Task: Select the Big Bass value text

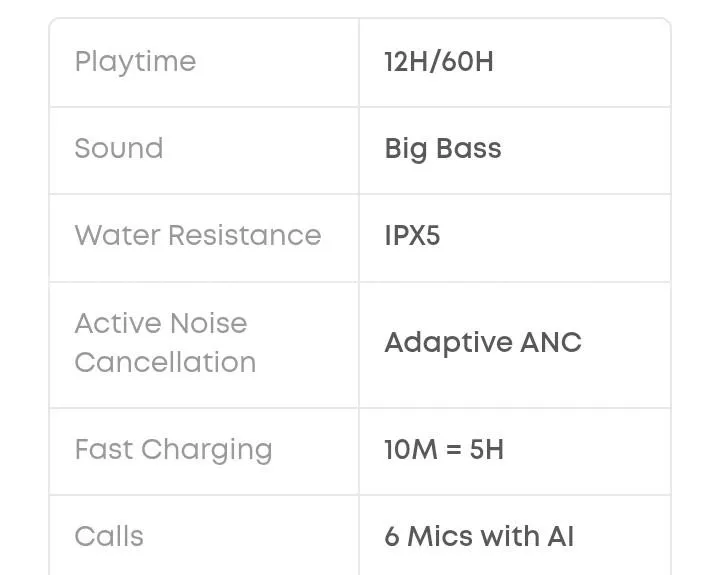Action: tap(443, 149)
